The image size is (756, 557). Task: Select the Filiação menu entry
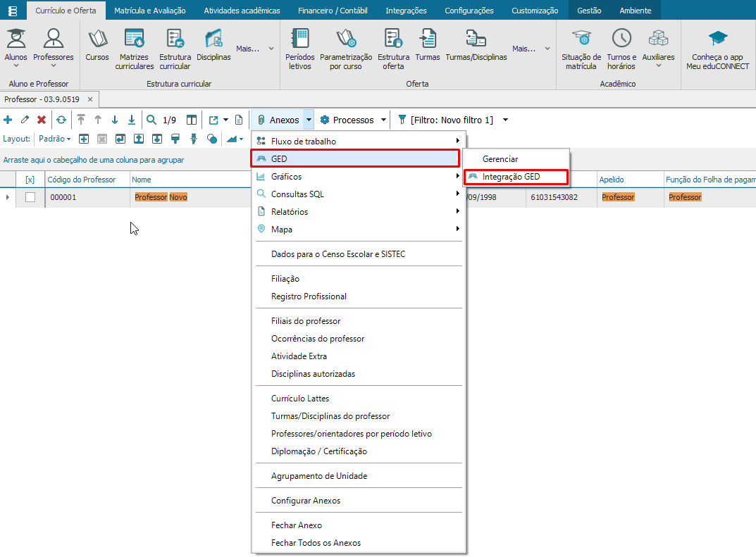[285, 279]
